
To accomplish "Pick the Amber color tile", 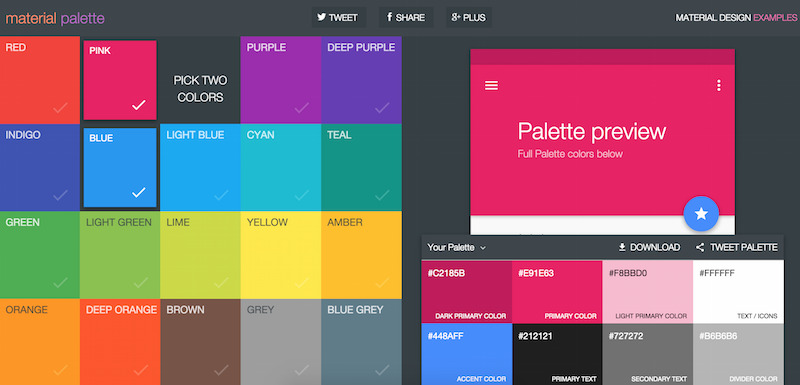I will (361, 254).
